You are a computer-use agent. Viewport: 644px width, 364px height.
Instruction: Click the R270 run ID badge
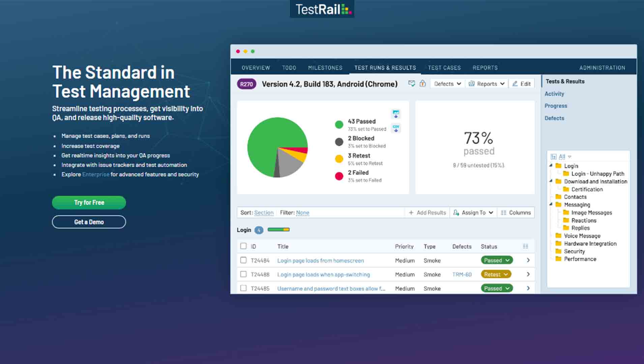pyautogui.click(x=246, y=84)
